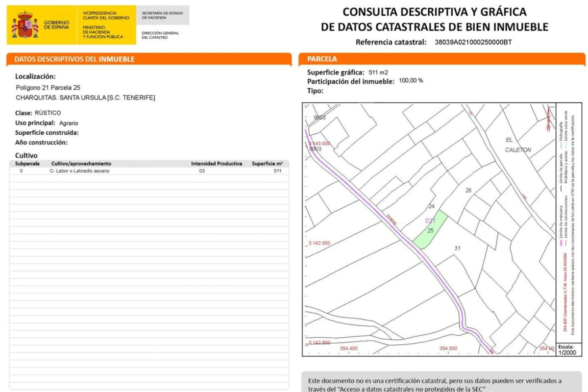Click the Dirección General del Catastro text
The image size is (588, 392).
point(160,35)
